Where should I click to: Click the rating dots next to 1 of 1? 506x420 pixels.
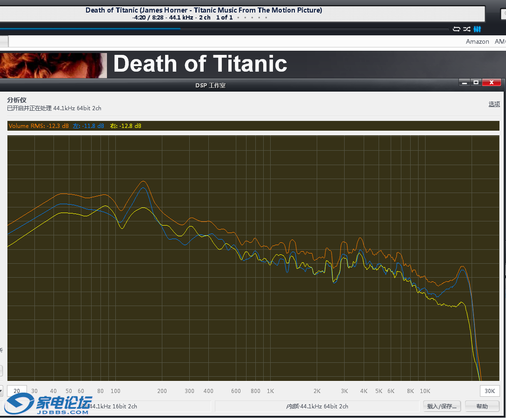click(252, 18)
